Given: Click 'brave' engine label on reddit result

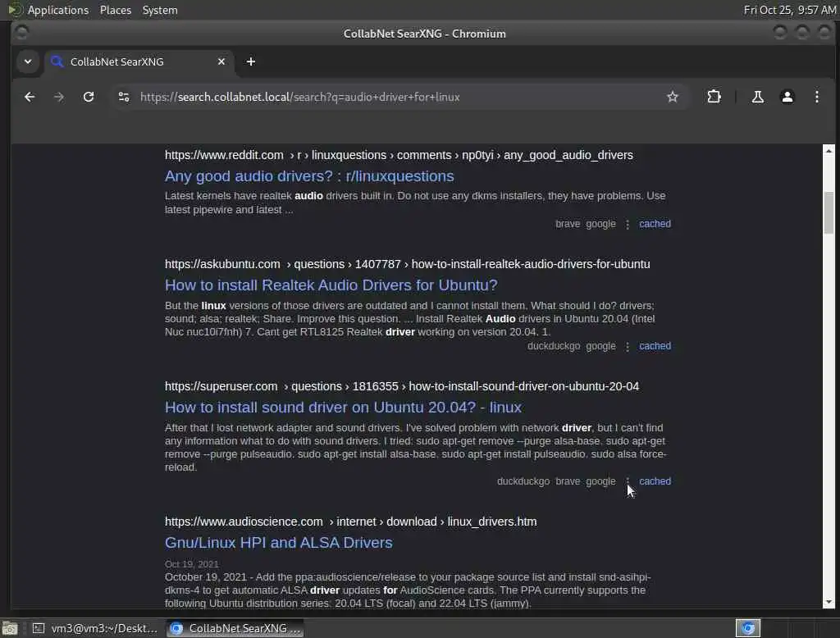Looking at the screenshot, I should pos(568,224).
